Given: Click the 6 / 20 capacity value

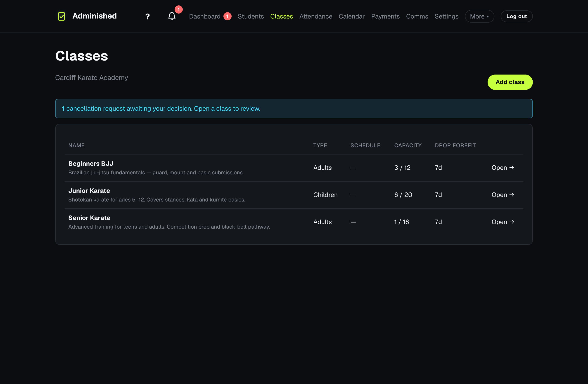Looking at the screenshot, I should 403,195.
